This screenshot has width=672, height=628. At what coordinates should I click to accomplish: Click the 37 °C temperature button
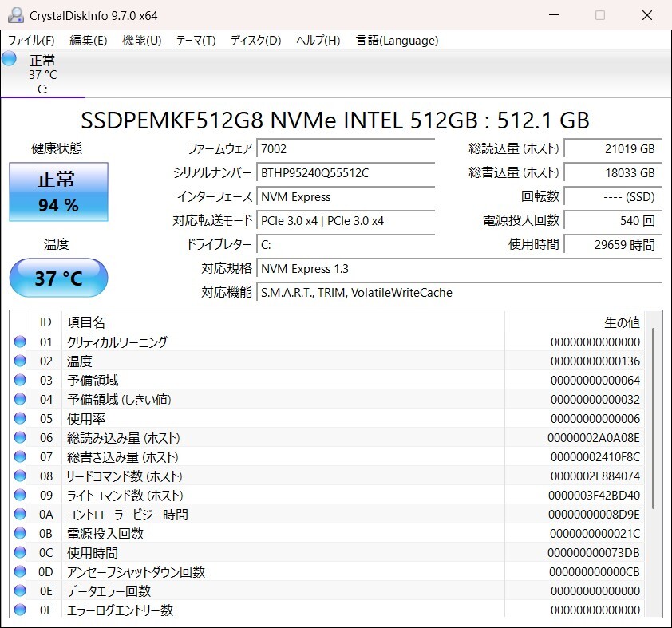[x=58, y=278]
